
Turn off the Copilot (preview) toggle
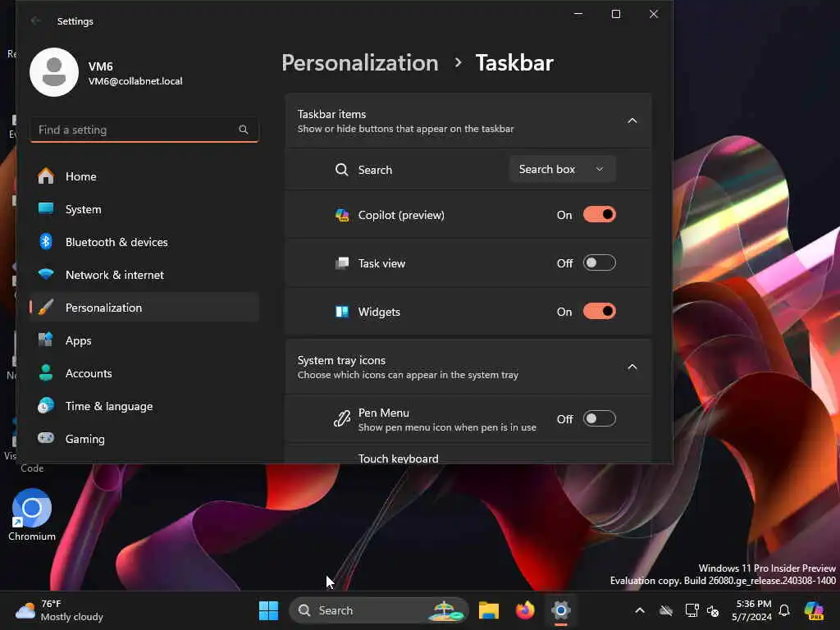[600, 215]
